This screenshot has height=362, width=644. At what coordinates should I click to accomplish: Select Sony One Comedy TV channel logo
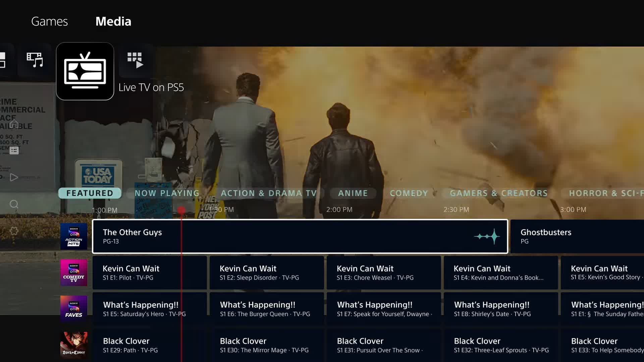click(74, 273)
